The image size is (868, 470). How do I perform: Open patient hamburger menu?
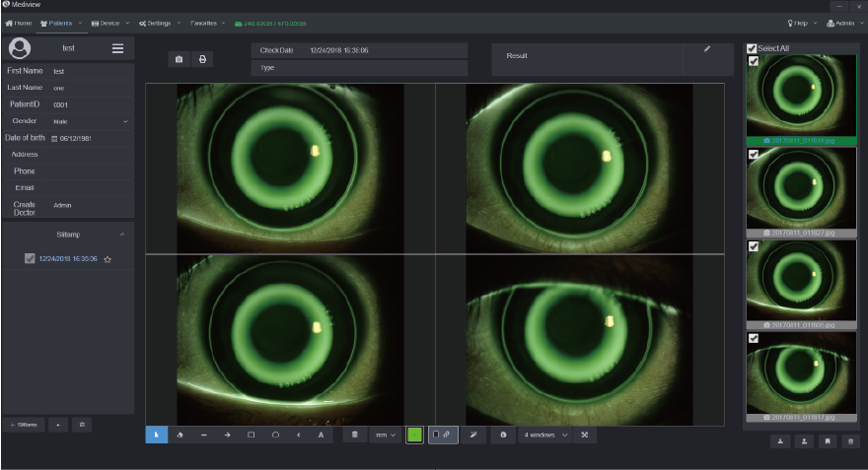tap(118, 48)
